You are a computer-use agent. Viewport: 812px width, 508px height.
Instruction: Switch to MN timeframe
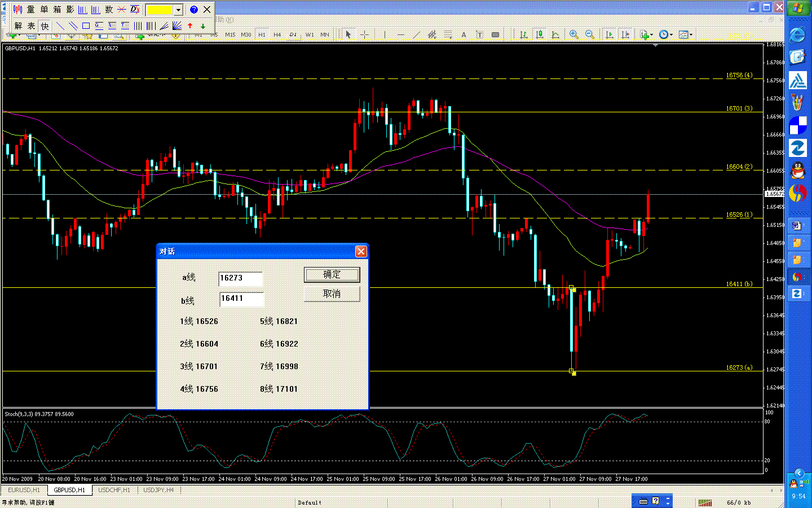[x=325, y=35]
